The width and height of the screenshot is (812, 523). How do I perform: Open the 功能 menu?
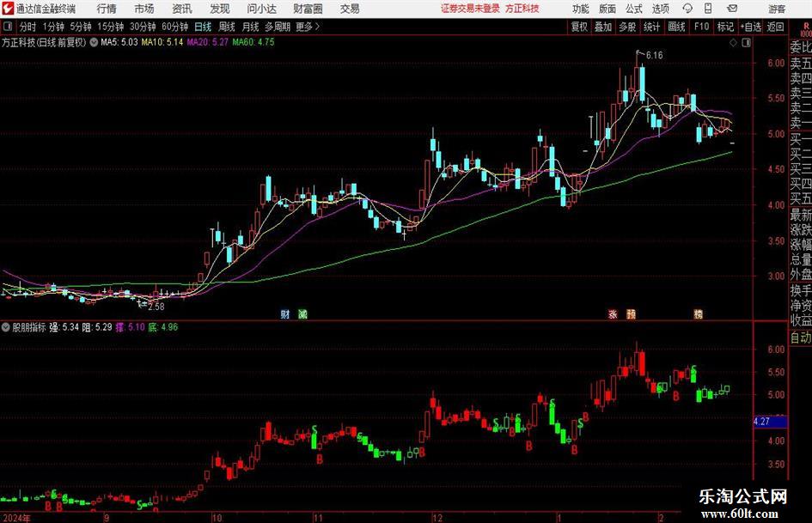click(581, 9)
